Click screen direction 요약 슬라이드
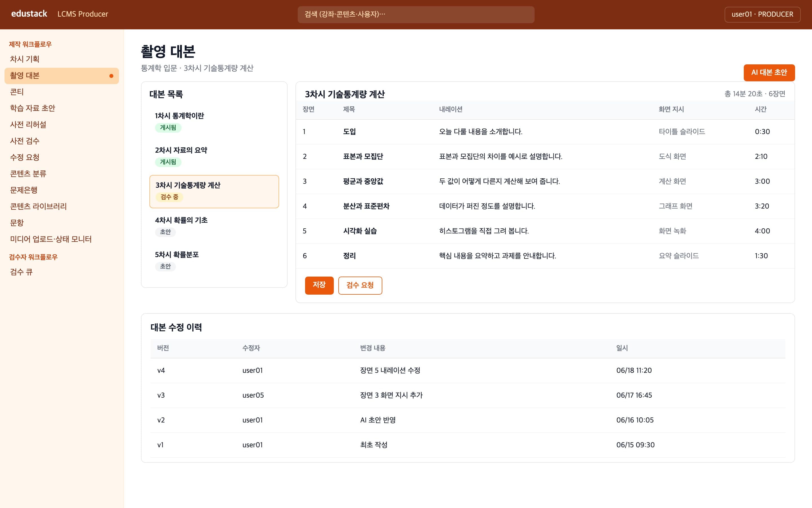 [679, 256]
